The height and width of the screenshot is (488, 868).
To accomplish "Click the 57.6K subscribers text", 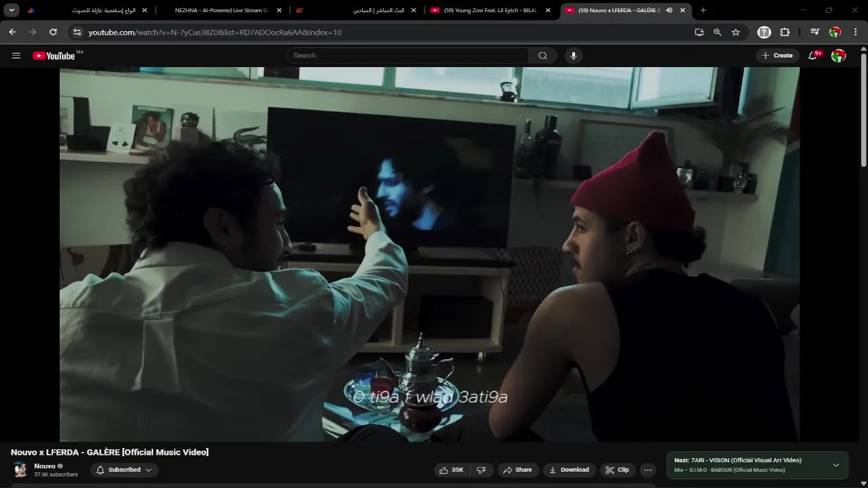I will (x=56, y=474).
